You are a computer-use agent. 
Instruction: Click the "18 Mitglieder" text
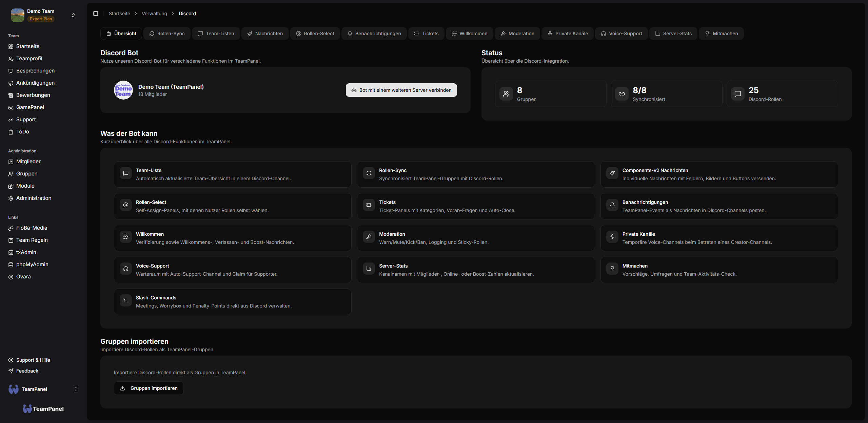153,94
